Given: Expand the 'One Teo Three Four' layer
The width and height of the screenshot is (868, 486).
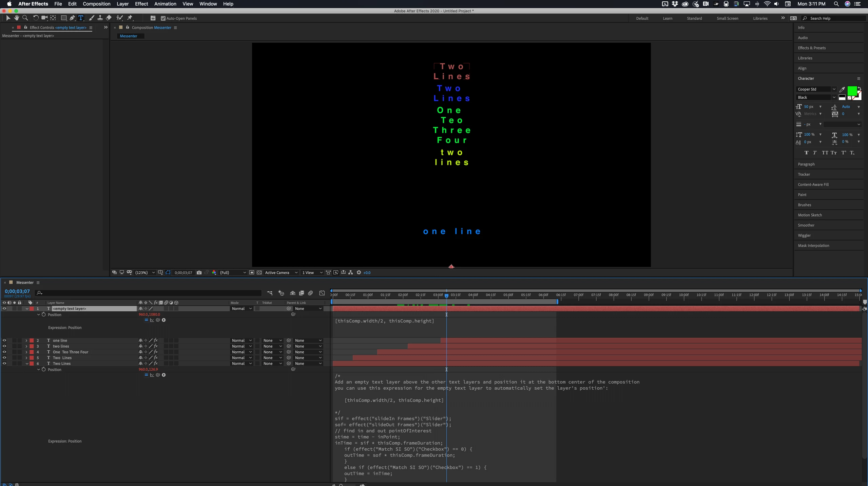Looking at the screenshot, I should pos(26,352).
